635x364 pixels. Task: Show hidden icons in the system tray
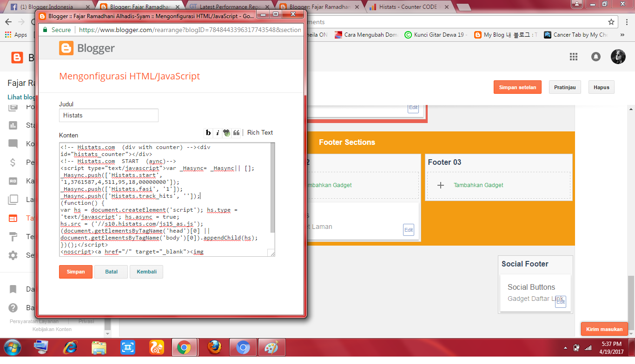tap(565, 348)
